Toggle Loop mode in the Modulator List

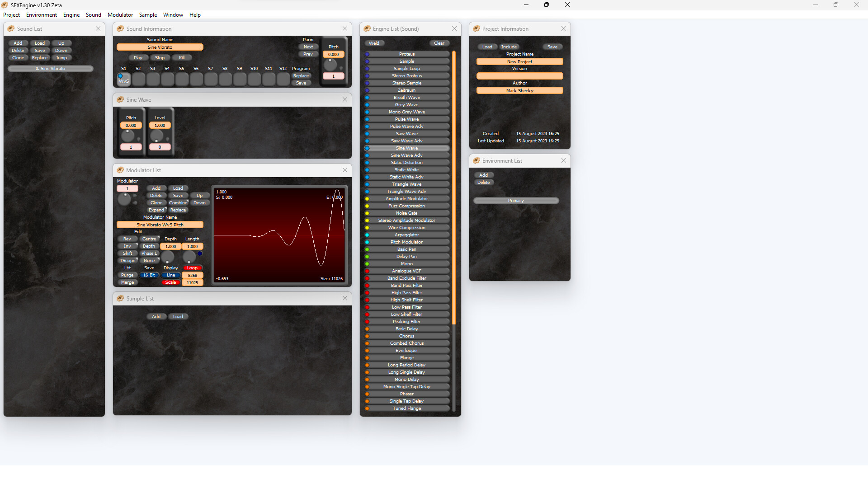[x=193, y=267]
